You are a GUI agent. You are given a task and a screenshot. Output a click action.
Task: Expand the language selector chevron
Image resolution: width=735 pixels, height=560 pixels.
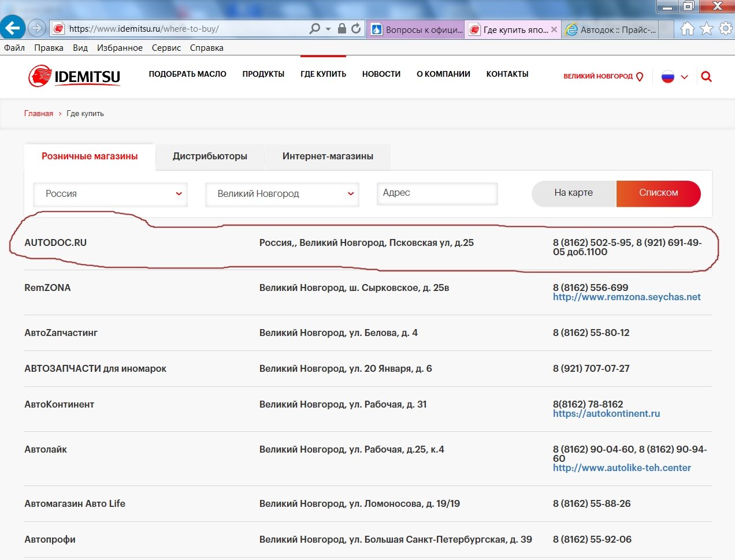point(684,77)
